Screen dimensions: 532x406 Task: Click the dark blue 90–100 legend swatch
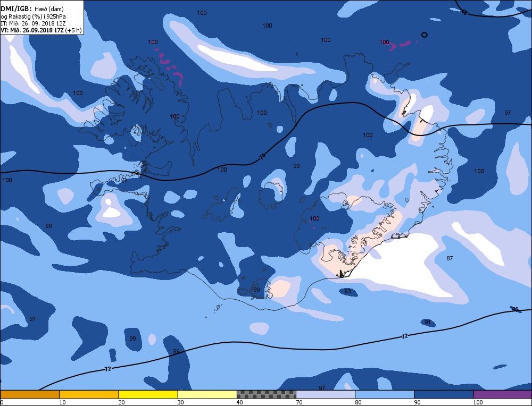443,394
